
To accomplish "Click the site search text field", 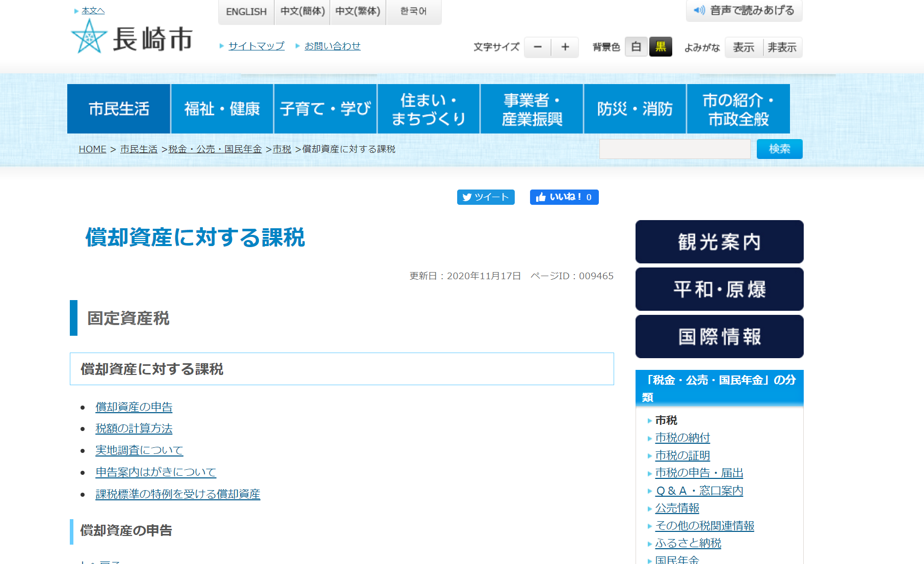I will point(674,149).
